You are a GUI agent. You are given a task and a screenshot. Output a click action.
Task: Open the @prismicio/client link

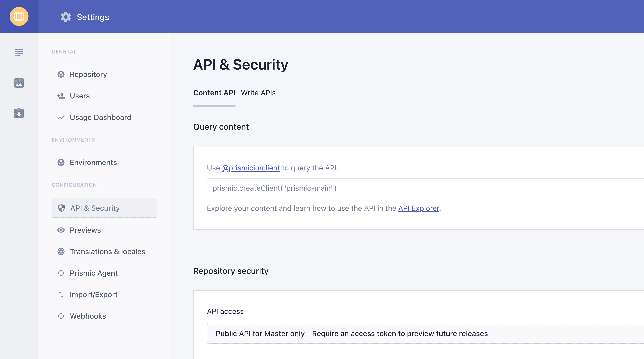click(x=251, y=168)
